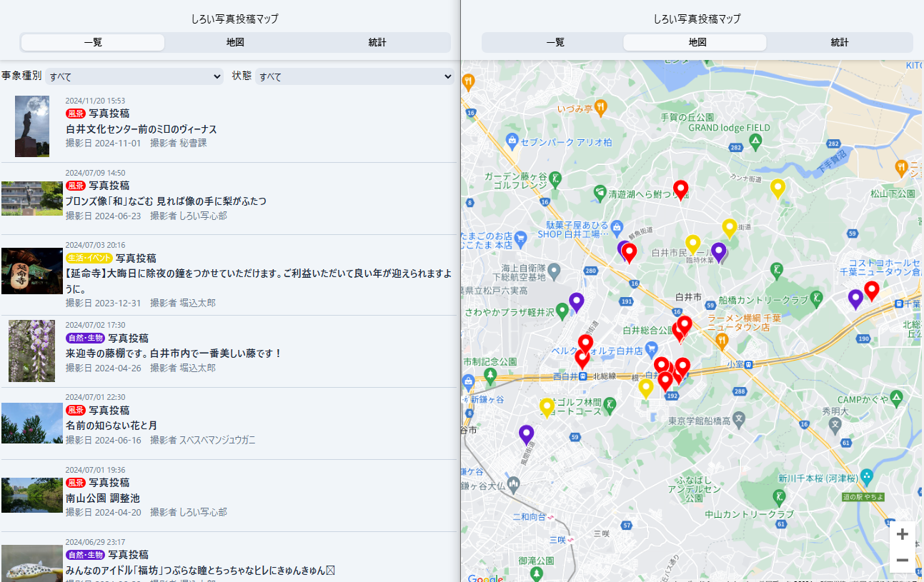Click red pin near 清遊湖へら鮒つり
This screenshot has width=924, height=582.
[680, 189]
